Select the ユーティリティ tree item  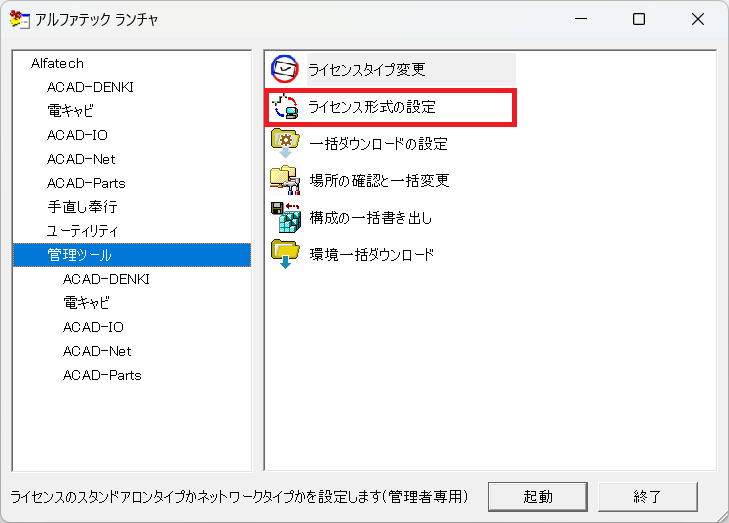(82, 231)
